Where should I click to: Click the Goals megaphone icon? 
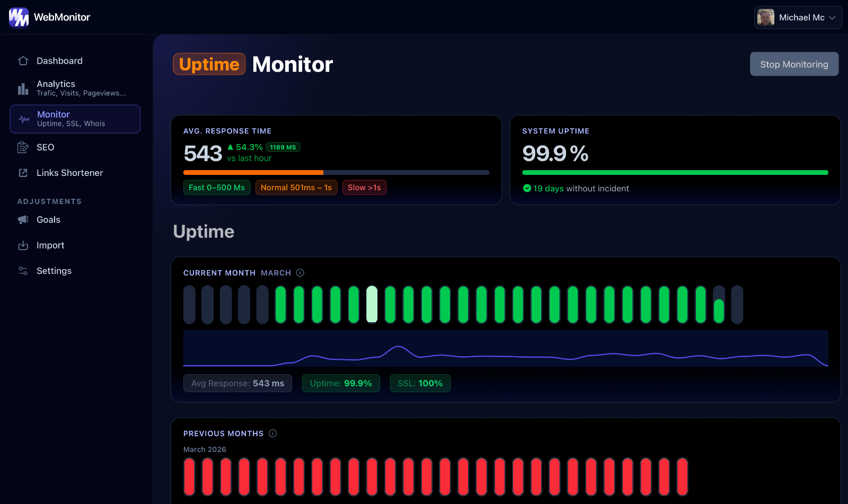pyautogui.click(x=23, y=219)
